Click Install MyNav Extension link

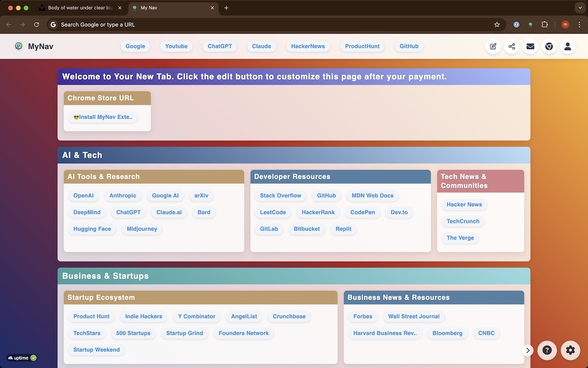(103, 117)
